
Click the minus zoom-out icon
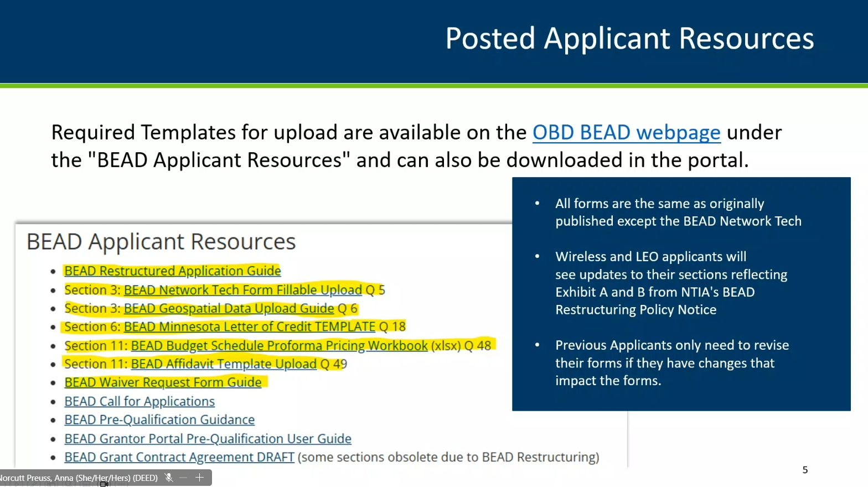point(184,478)
